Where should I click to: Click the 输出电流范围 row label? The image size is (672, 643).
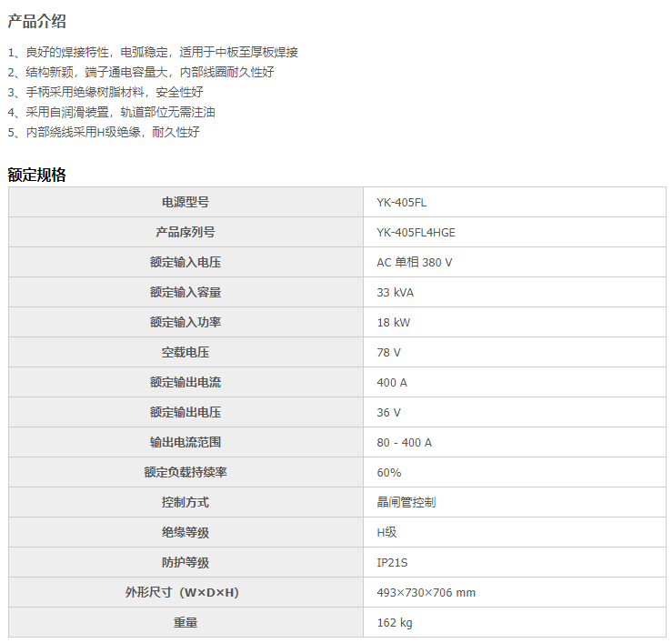(186, 442)
